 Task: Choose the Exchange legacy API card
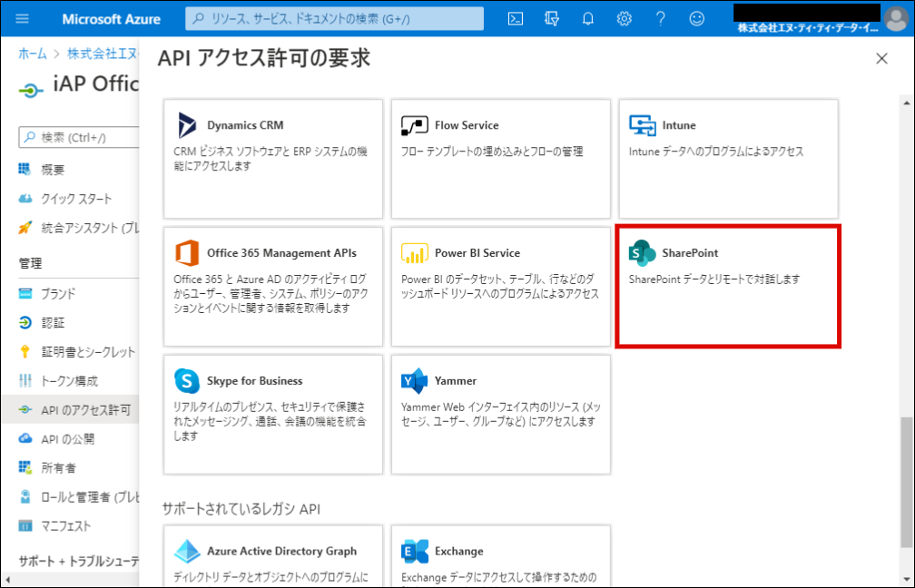click(x=501, y=555)
